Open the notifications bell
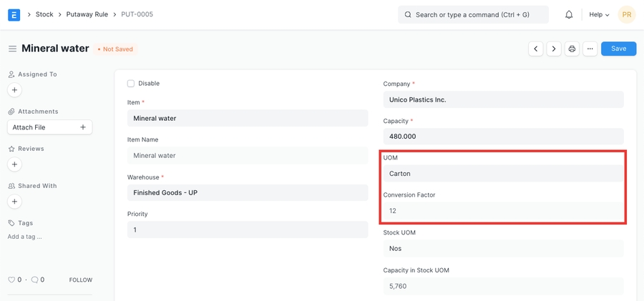 [569, 14]
